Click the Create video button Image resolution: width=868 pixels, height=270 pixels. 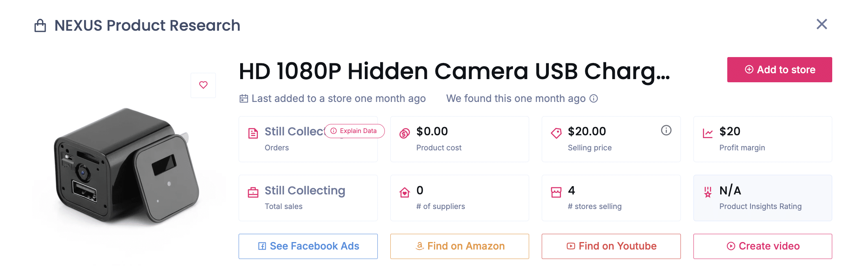point(762,246)
